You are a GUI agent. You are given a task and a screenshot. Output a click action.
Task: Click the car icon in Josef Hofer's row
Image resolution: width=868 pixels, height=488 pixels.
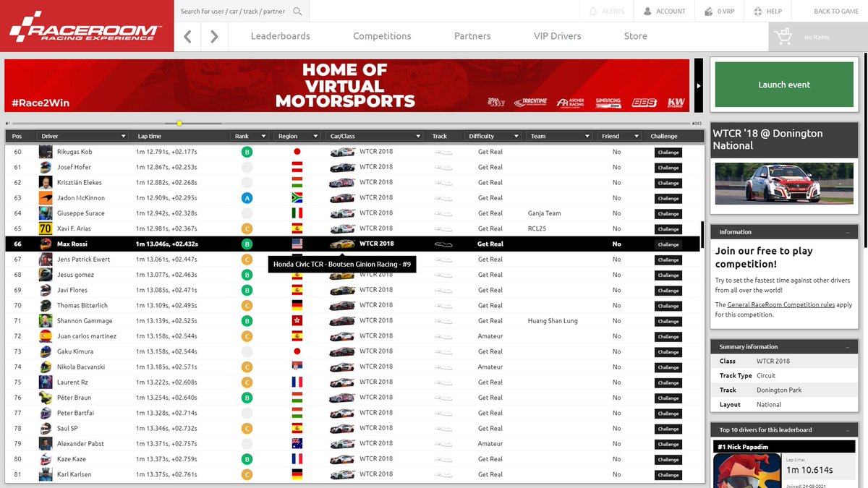pos(342,167)
